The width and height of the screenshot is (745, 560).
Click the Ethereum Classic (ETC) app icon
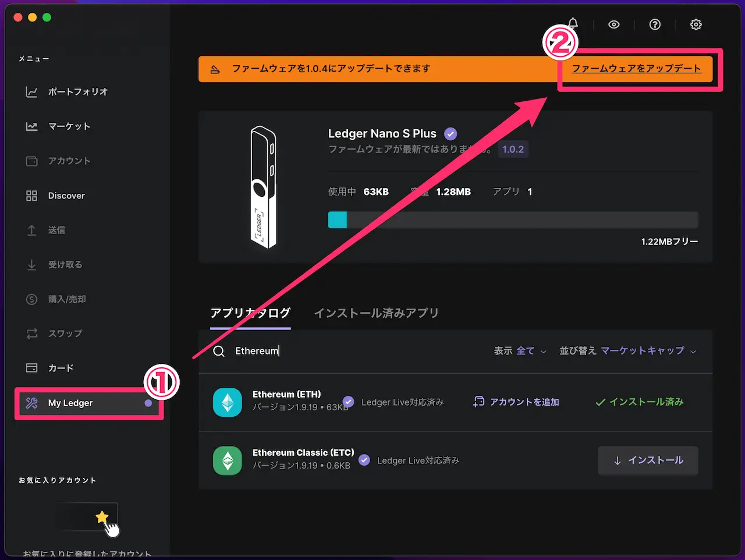(x=228, y=460)
